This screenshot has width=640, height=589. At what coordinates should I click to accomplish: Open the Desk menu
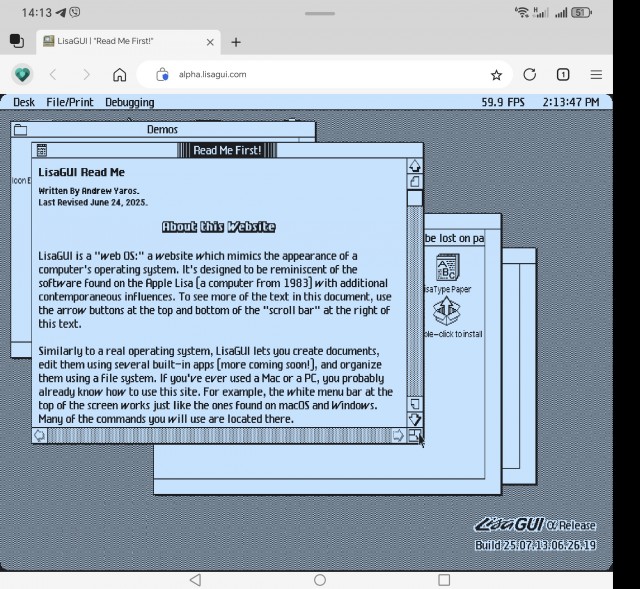[x=24, y=102]
